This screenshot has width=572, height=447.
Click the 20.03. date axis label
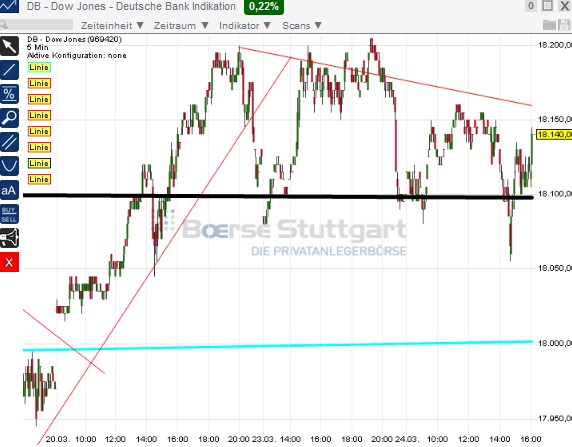pyautogui.click(x=57, y=439)
